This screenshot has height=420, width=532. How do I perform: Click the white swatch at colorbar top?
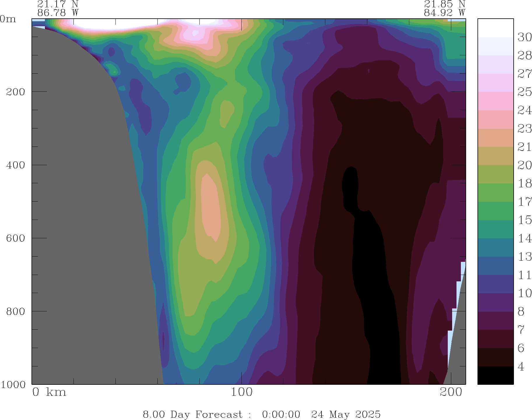click(495, 28)
